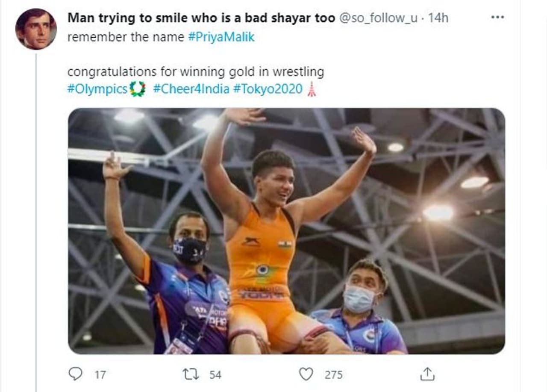Open the #PriyaMalik hashtag
This screenshot has height=392, width=547.
pyautogui.click(x=221, y=37)
